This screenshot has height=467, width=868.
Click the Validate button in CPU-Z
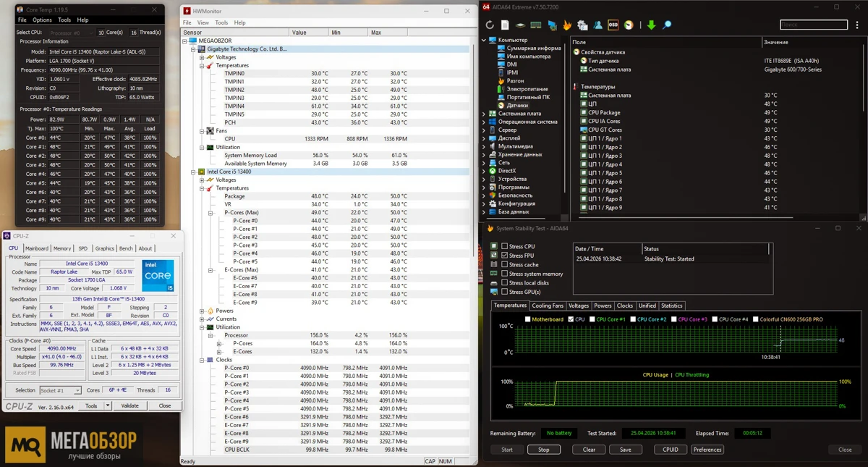[x=130, y=406]
